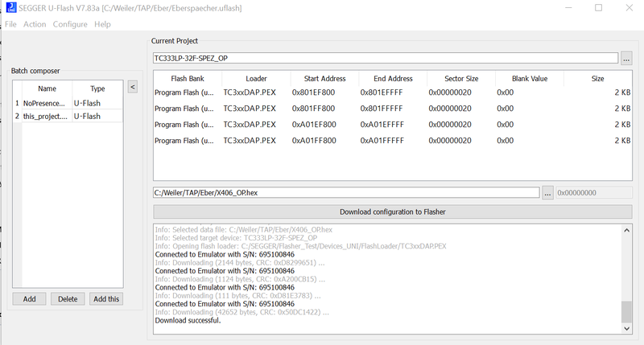Sort by Start Address column header
Viewport: 644px width, 345px height.
click(x=324, y=79)
